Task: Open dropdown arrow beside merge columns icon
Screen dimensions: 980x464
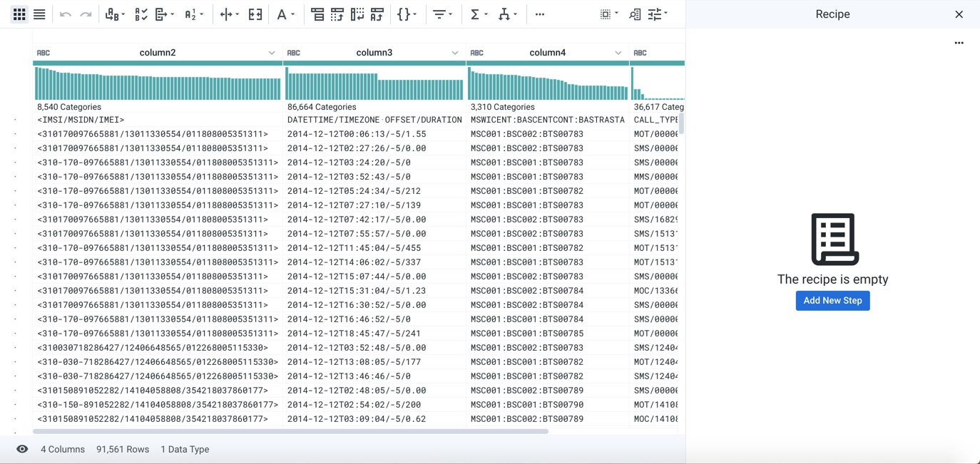Action: pos(123,14)
